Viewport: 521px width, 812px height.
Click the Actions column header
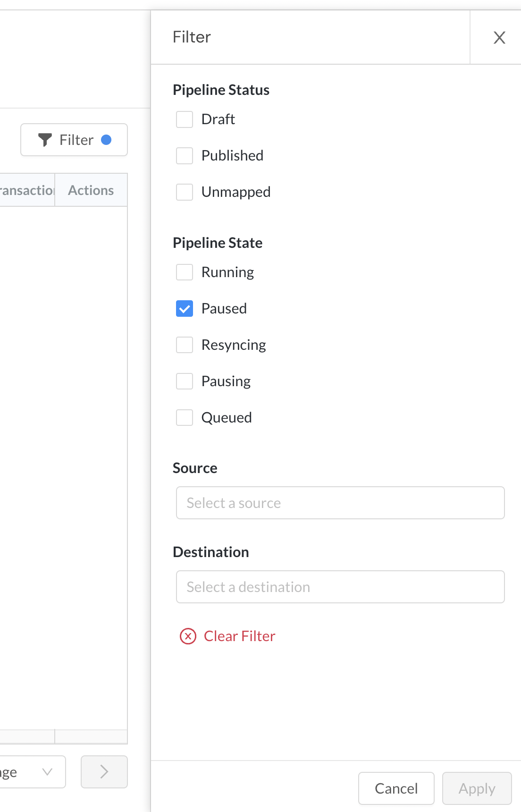(91, 190)
